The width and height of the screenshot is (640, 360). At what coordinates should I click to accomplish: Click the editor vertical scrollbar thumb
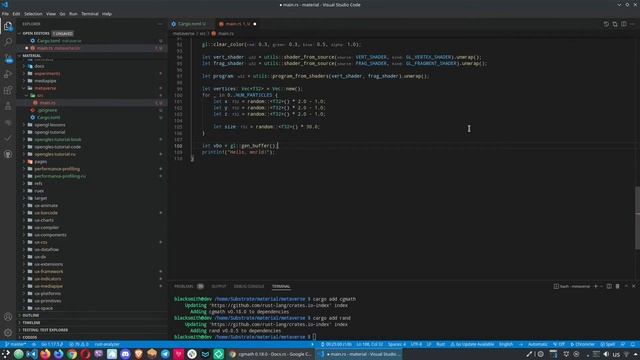click(637, 218)
